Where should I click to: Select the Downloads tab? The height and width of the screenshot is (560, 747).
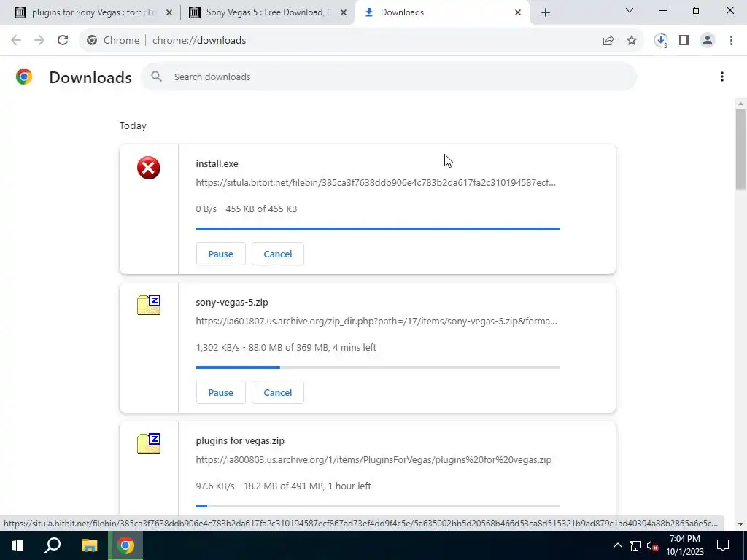(x=442, y=12)
